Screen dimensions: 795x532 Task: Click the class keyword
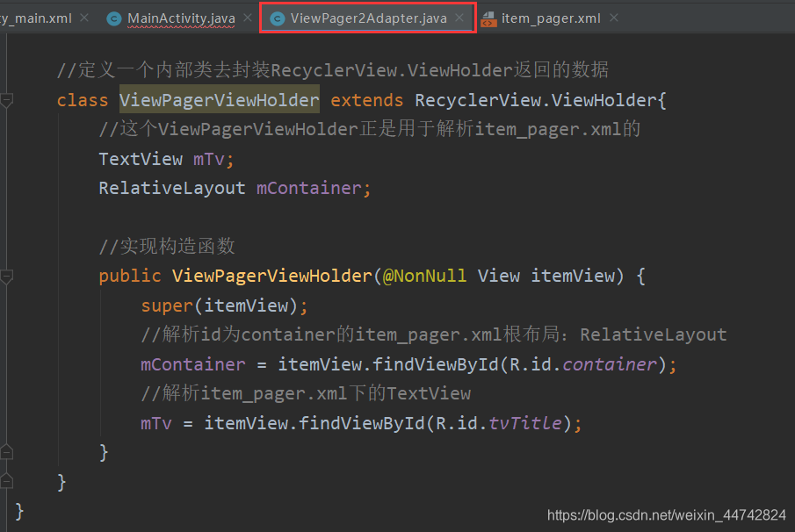(83, 100)
